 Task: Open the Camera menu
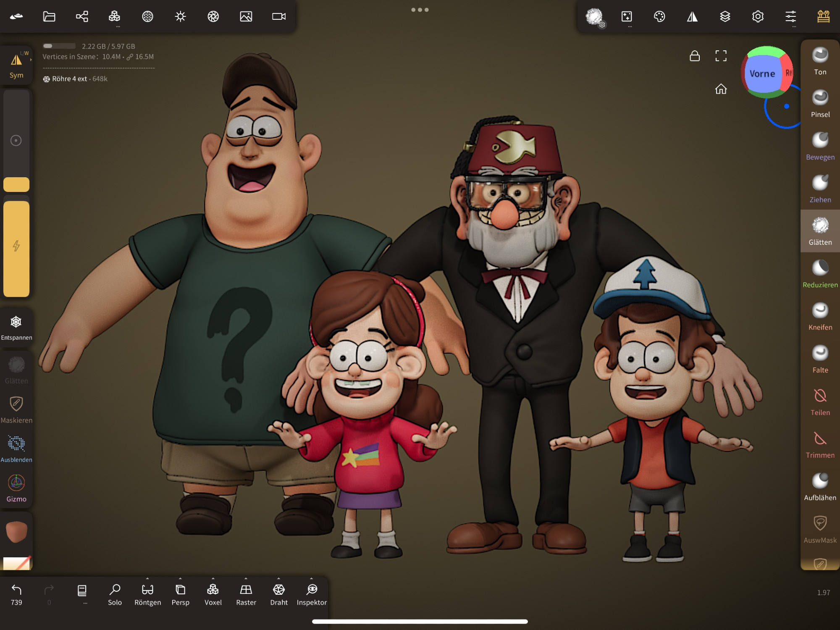coord(279,16)
